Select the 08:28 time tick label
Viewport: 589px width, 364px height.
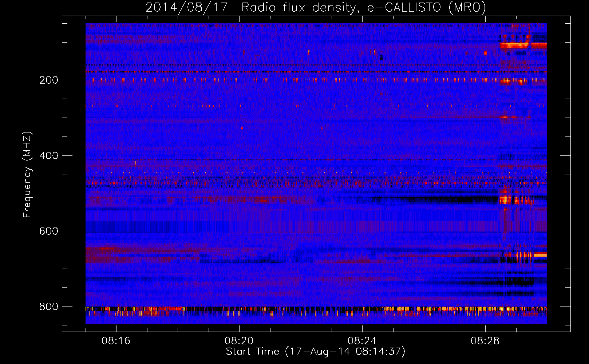(x=485, y=341)
